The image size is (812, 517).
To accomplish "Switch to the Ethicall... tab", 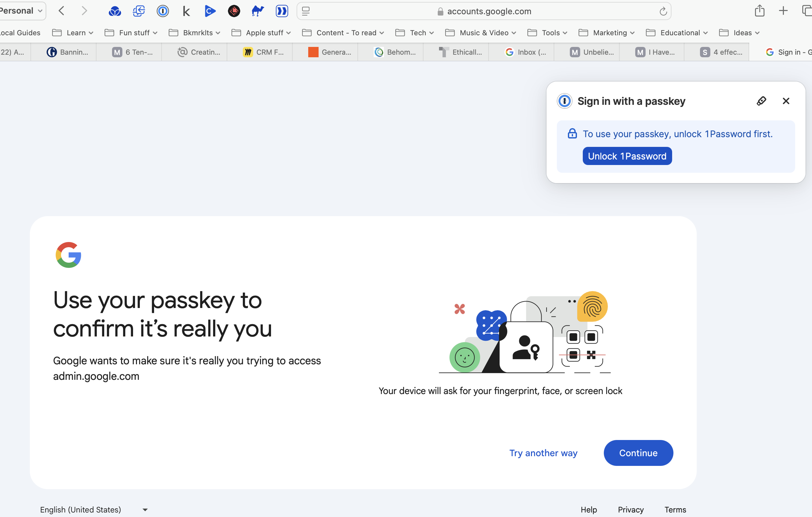I will click(456, 52).
